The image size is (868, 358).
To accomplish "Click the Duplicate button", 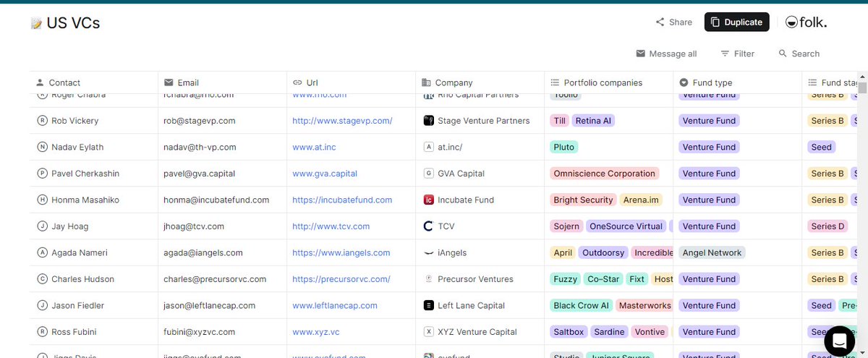I will 736,22.
